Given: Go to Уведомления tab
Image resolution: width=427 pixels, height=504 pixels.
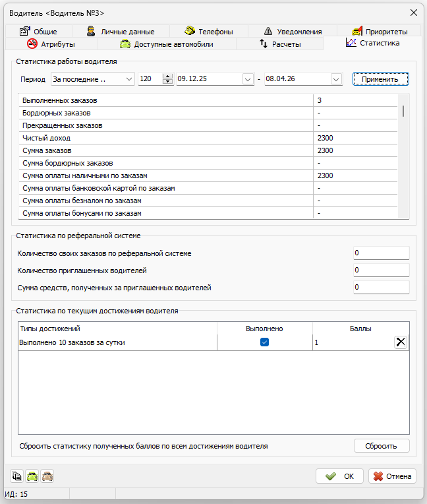Looking at the screenshot, I should [x=293, y=31].
